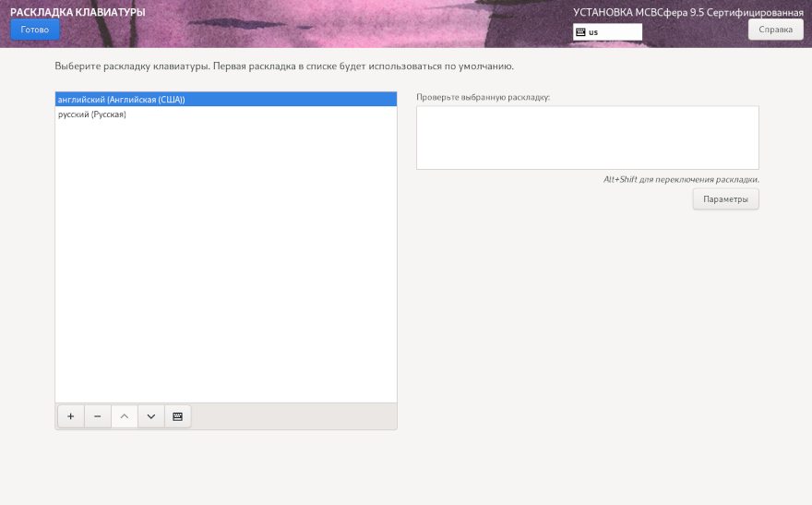Select английский (Английская (США)) layout
The height and width of the screenshot is (505, 812).
(121, 100)
